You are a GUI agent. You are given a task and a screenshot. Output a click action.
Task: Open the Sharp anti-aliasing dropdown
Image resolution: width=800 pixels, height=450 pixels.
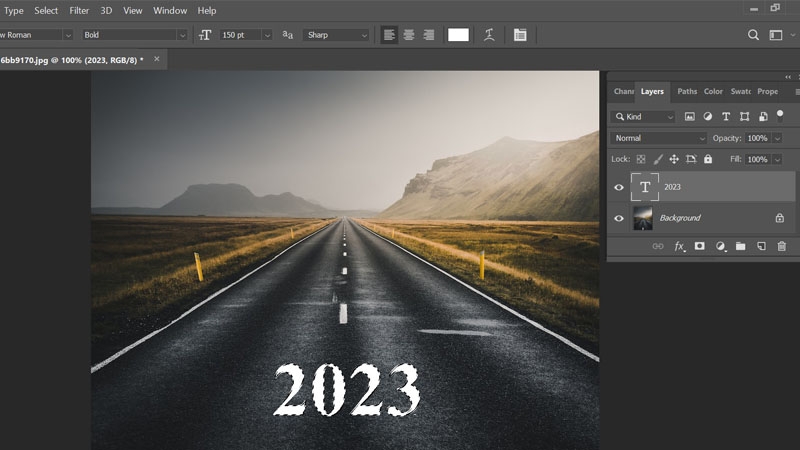[x=336, y=35]
